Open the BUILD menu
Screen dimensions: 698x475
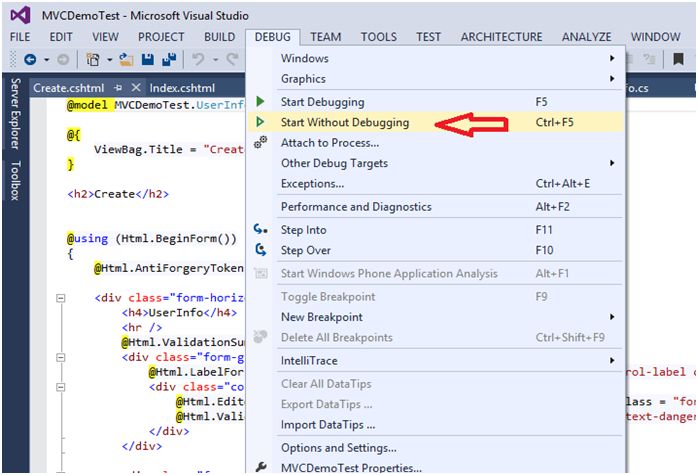pyautogui.click(x=219, y=37)
